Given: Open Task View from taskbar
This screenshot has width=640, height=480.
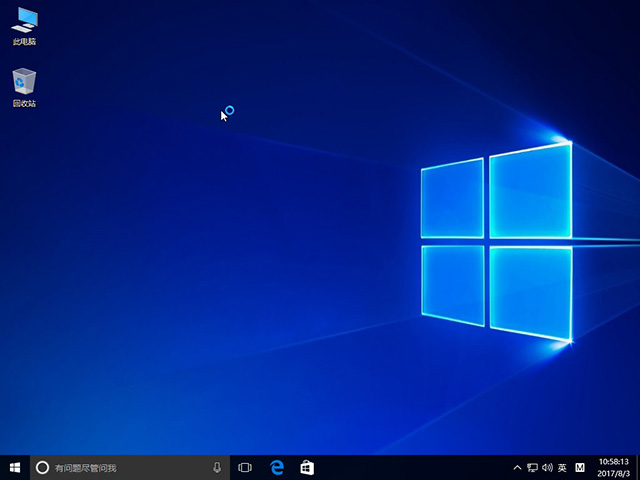Looking at the screenshot, I should tap(245, 467).
